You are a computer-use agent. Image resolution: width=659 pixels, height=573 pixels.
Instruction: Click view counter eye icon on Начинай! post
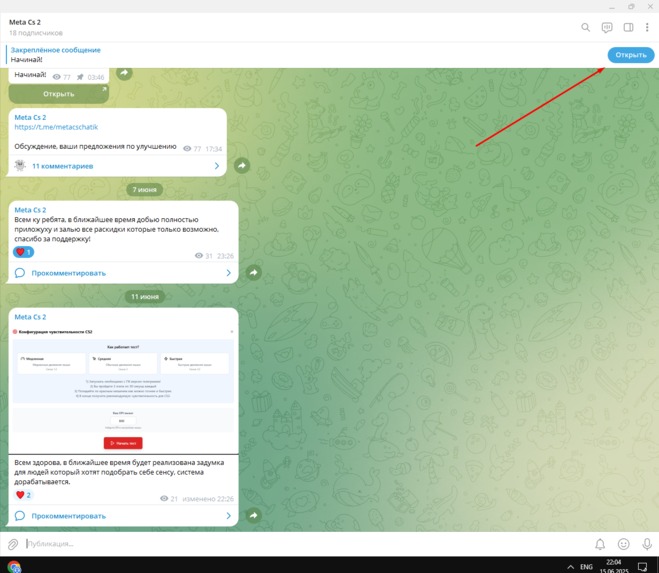click(57, 77)
